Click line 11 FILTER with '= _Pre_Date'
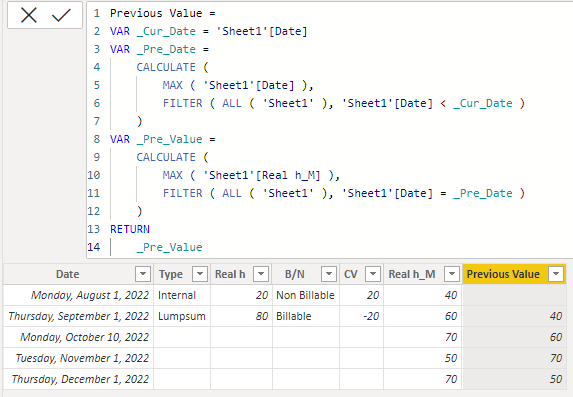Screen dimensions: 573x397 tap(344, 193)
